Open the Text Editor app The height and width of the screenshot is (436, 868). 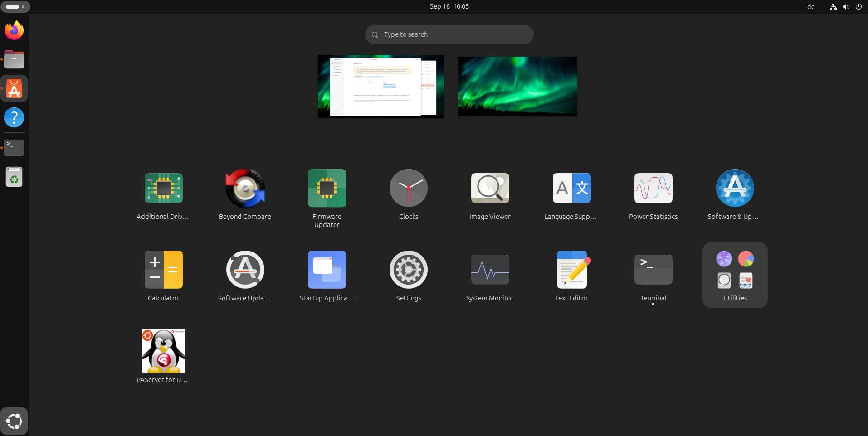coord(571,270)
